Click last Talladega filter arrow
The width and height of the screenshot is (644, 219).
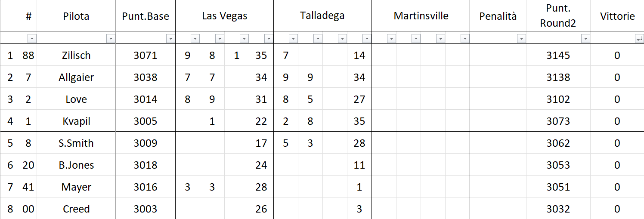pos(367,39)
